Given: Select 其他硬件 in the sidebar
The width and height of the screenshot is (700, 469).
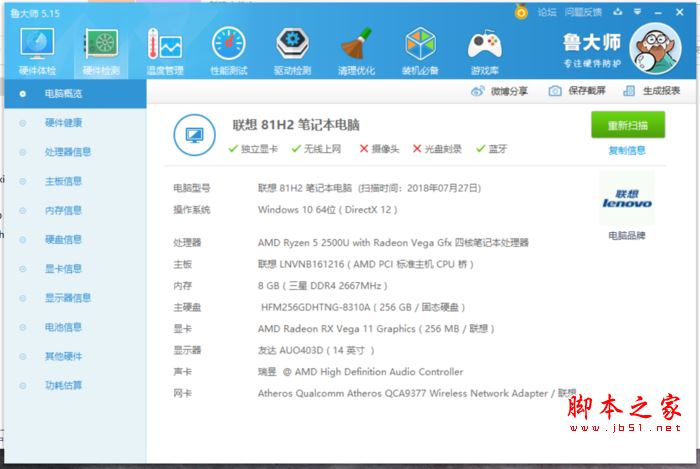Looking at the screenshot, I should coord(75,356).
